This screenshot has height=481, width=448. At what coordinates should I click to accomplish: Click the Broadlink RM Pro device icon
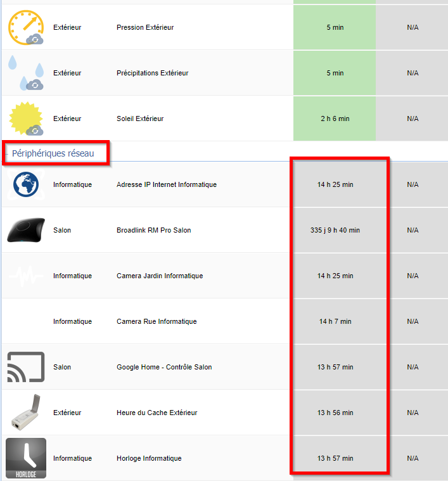click(26, 230)
